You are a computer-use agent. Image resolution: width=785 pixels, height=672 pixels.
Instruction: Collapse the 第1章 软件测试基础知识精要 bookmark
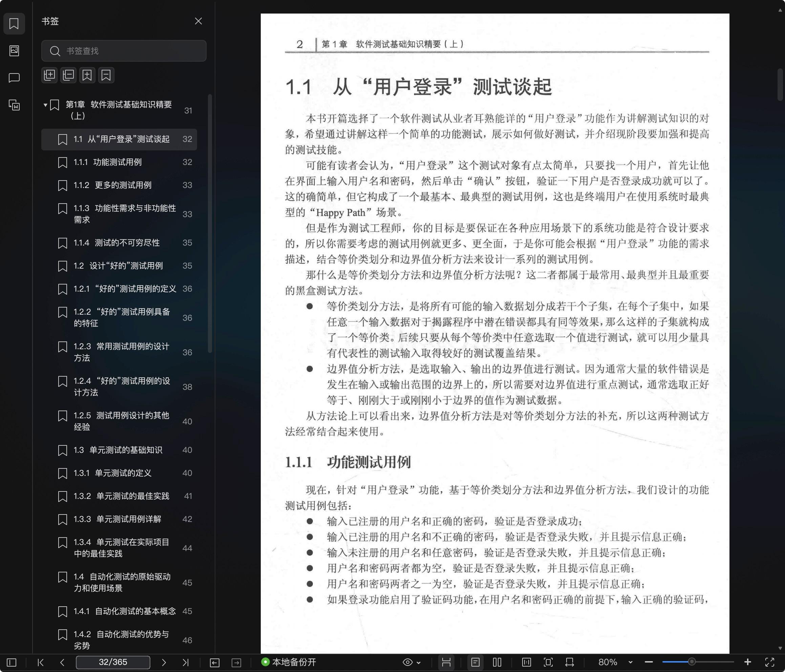45,105
